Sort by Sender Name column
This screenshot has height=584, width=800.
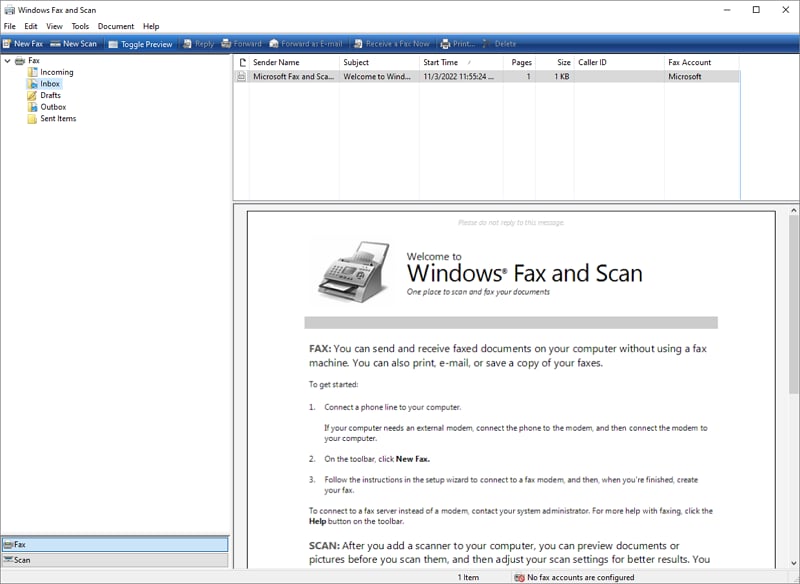(x=294, y=62)
